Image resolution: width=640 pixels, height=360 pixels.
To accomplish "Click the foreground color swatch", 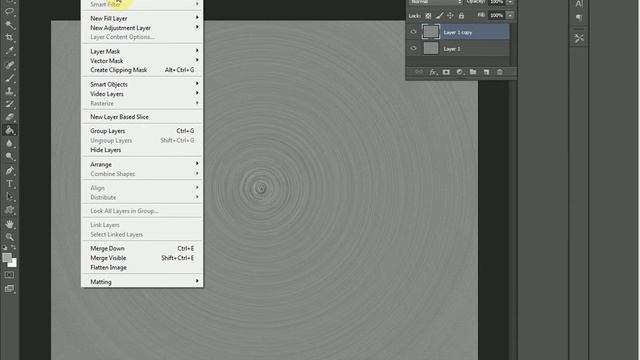I will tap(7, 258).
